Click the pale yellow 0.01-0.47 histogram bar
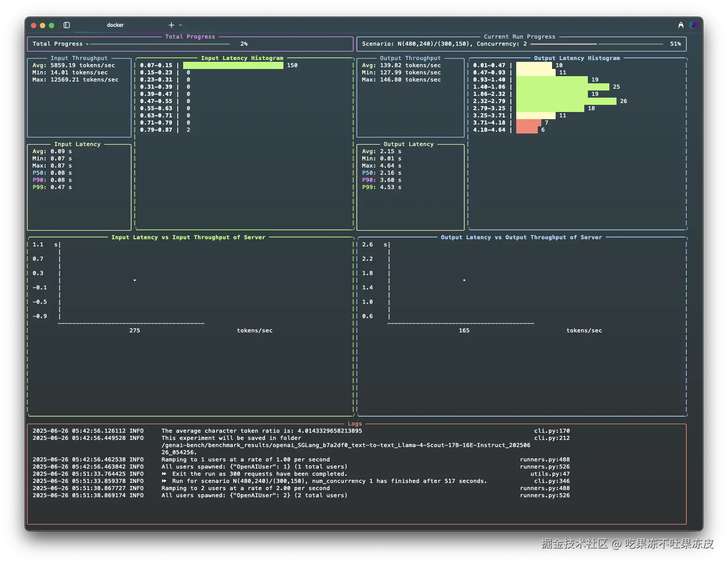The height and width of the screenshot is (564, 728). tap(534, 65)
